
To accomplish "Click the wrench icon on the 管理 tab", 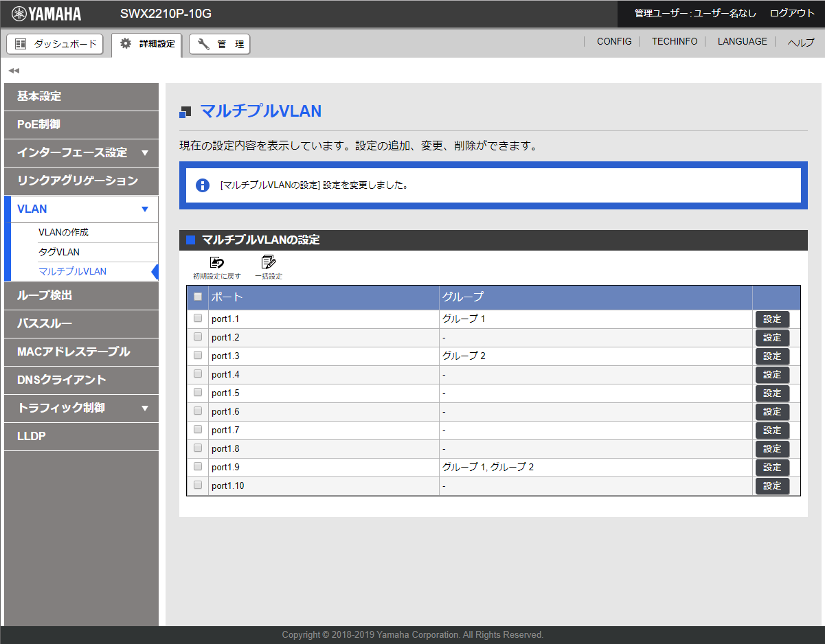I will pos(204,43).
